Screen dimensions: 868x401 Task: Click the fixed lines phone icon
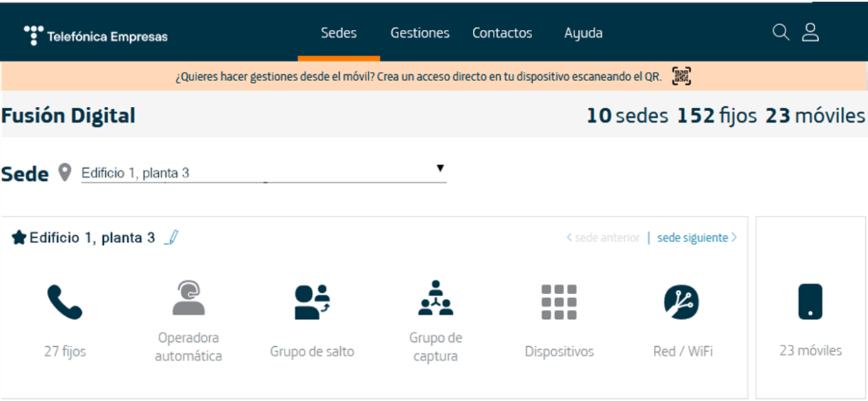pyautogui.click(x=65, y=302)
